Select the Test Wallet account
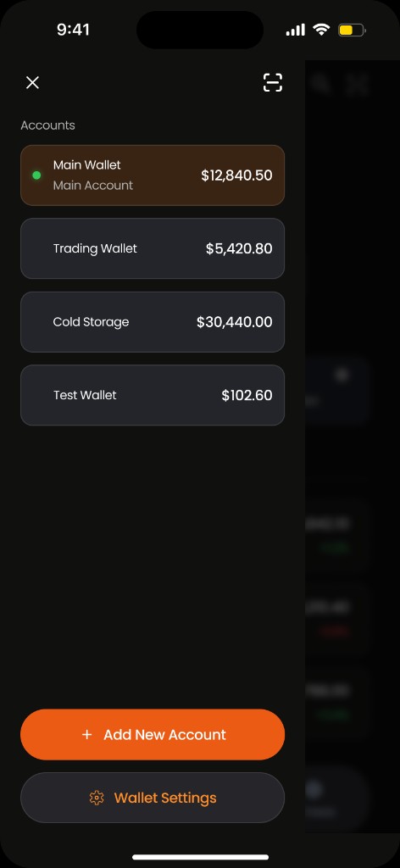The height and width of the screenshot is (868, 400). [x=153, y=395]
